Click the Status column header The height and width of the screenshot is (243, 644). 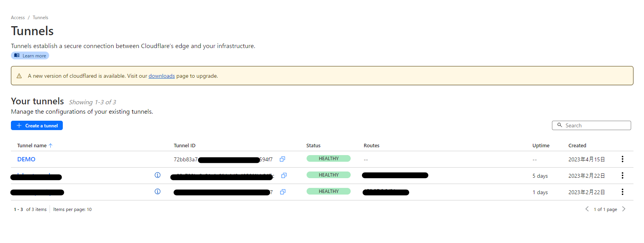click(x=313, y=145)
